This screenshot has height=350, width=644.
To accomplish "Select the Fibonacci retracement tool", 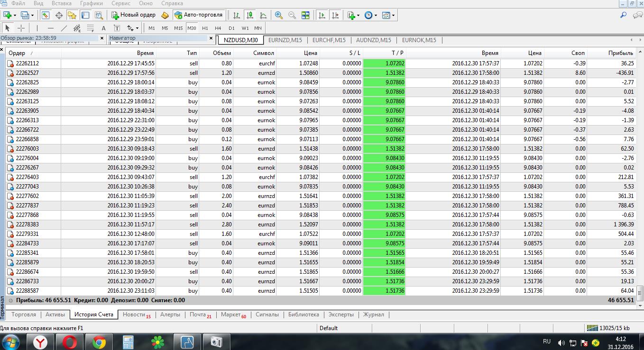I will 91,28.
